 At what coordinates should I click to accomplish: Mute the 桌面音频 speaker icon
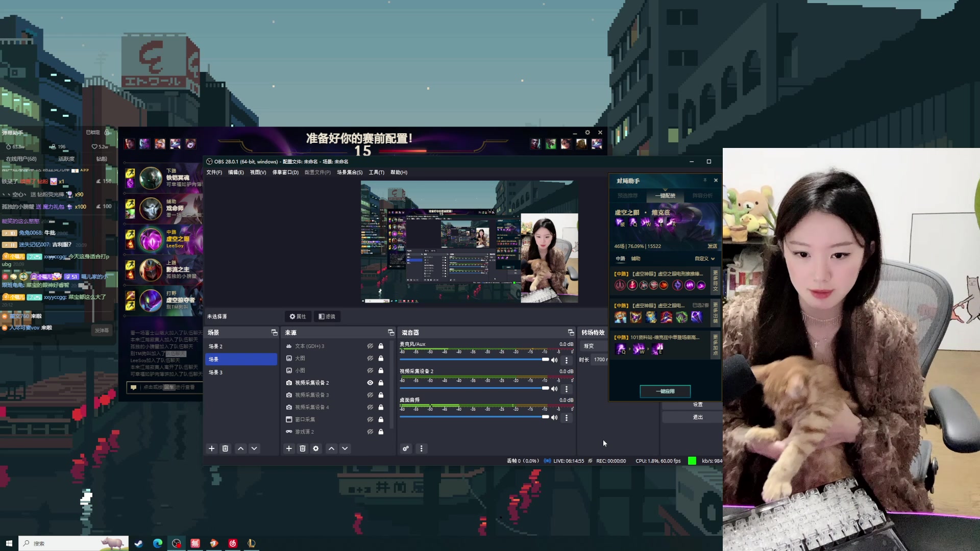554,417
